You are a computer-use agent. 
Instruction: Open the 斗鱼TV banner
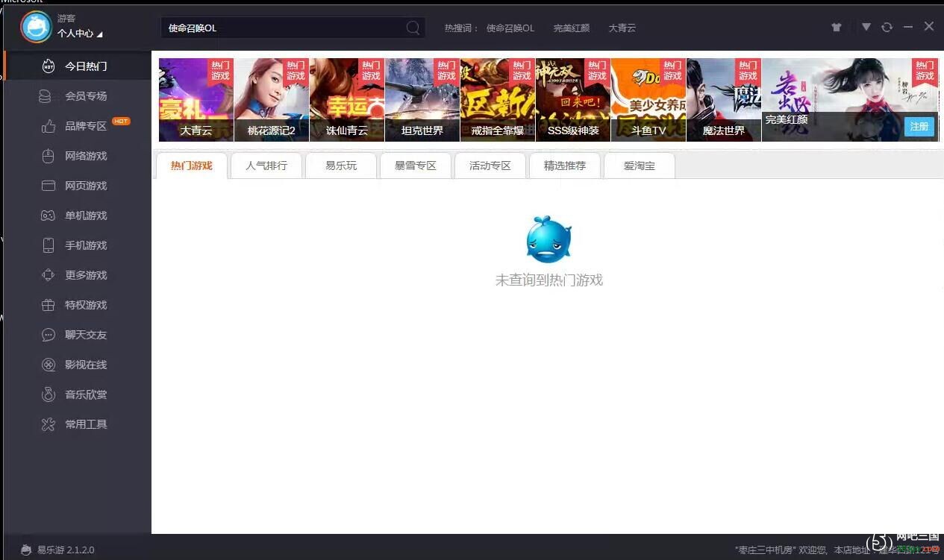click(648, 100)
